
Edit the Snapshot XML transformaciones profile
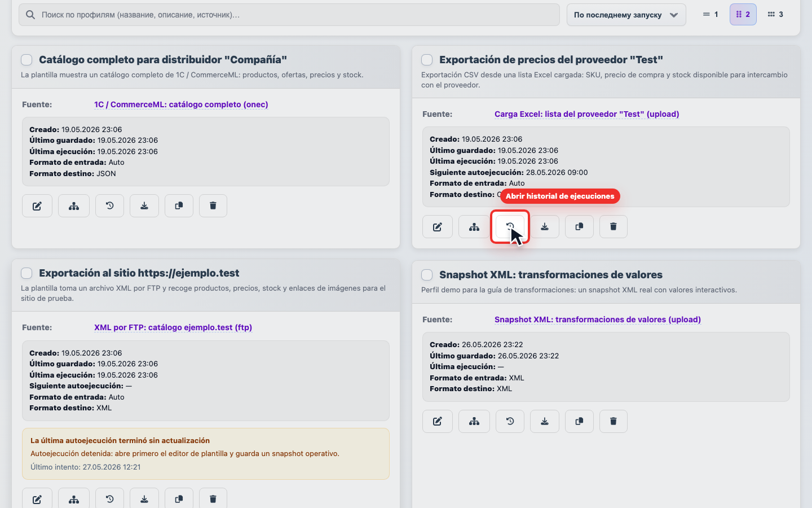[438, 421]
